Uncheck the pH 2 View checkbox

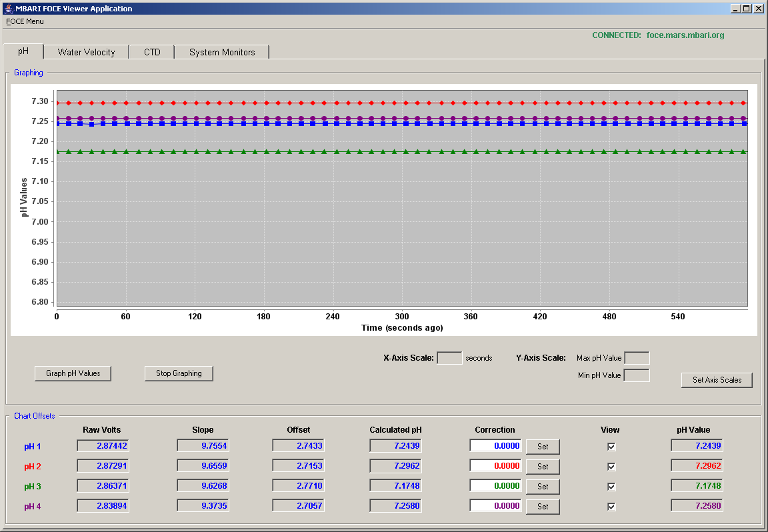tap(611, 467)
